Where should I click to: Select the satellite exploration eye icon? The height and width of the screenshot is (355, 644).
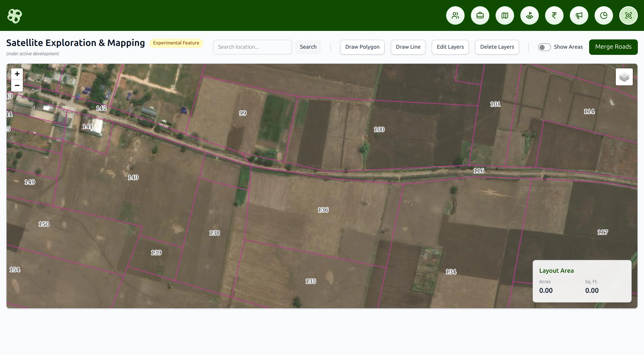tap(628, 15)
